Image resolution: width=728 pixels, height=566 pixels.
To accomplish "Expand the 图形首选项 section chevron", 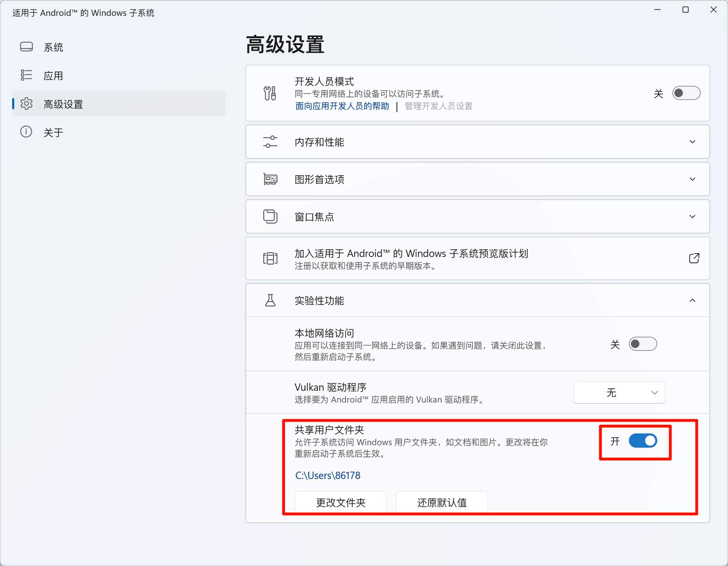I will click(x=692, y=179).
